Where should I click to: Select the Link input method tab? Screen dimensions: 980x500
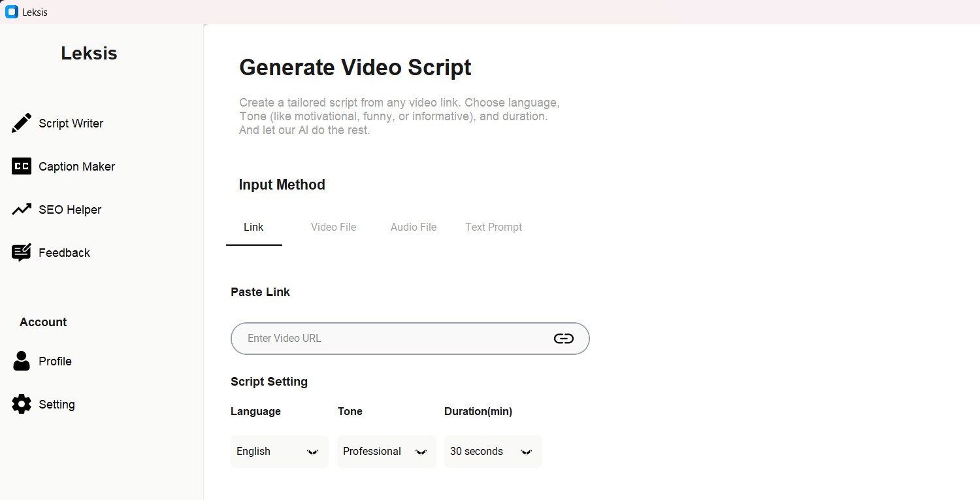point(253,227)
